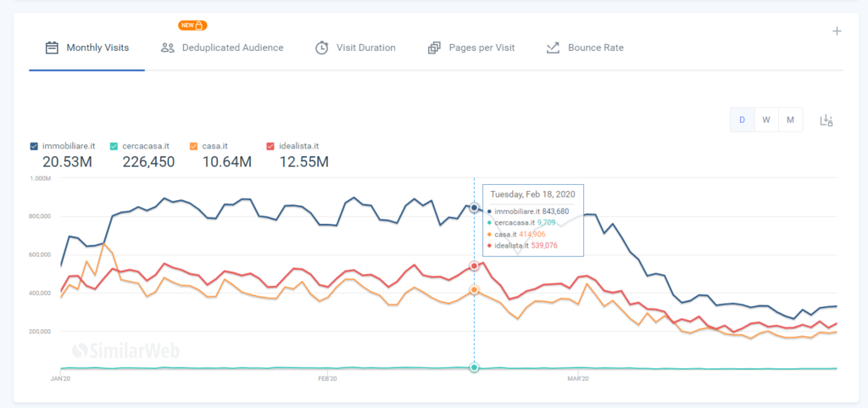Image resolution: width=868 pixels, height=408 pixels.
Task: Click the chart arrow icon for Bounce Rate
Action: tap(553, 48)
